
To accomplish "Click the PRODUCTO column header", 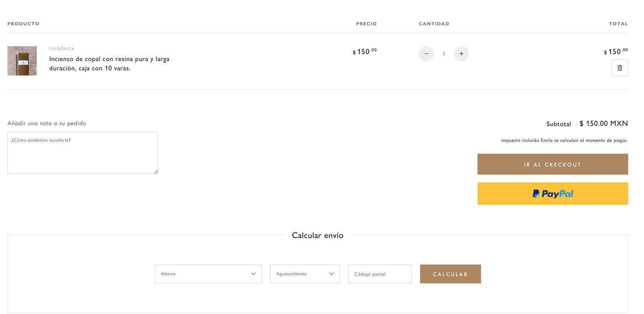I will click(23, 24).
